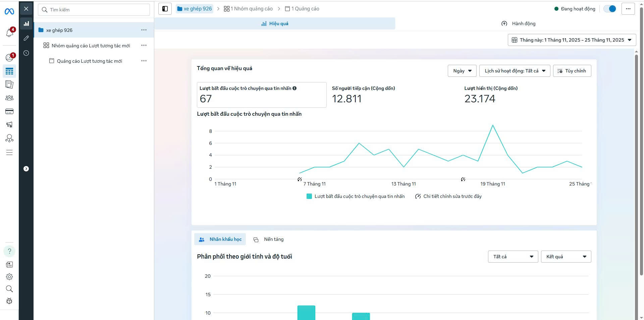The width and height of the screenshot is (644, 320).
Task: Open the settings gear icon
Action: point(9,277)
